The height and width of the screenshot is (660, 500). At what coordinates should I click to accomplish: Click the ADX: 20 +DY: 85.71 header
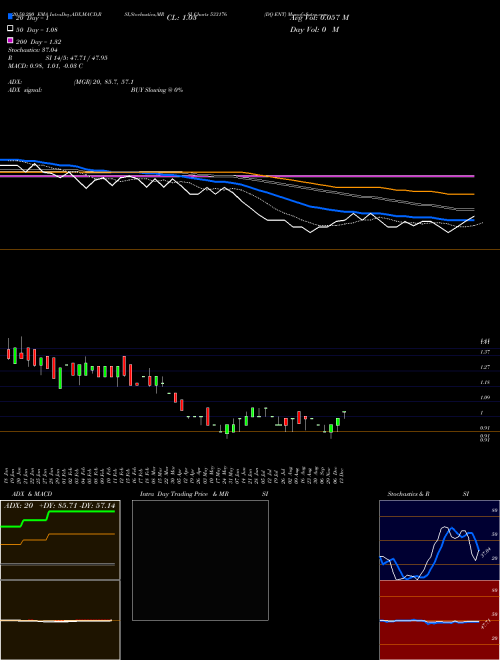click(60, 505)
